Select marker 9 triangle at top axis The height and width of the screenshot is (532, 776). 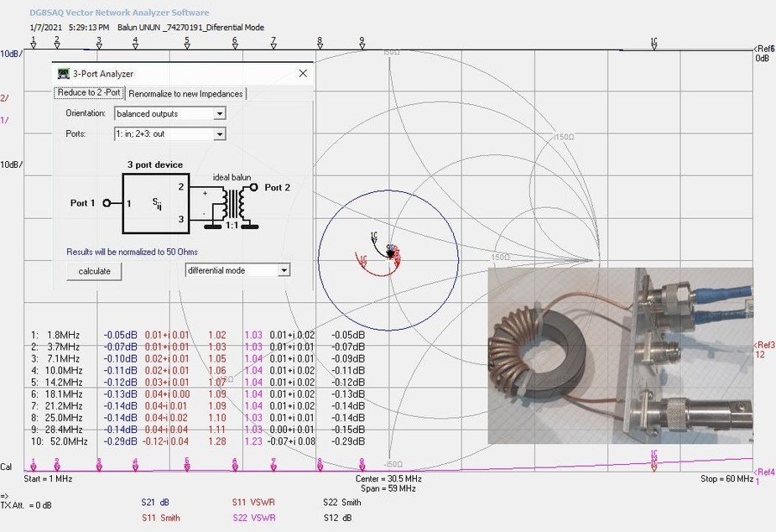pos(362,47)
